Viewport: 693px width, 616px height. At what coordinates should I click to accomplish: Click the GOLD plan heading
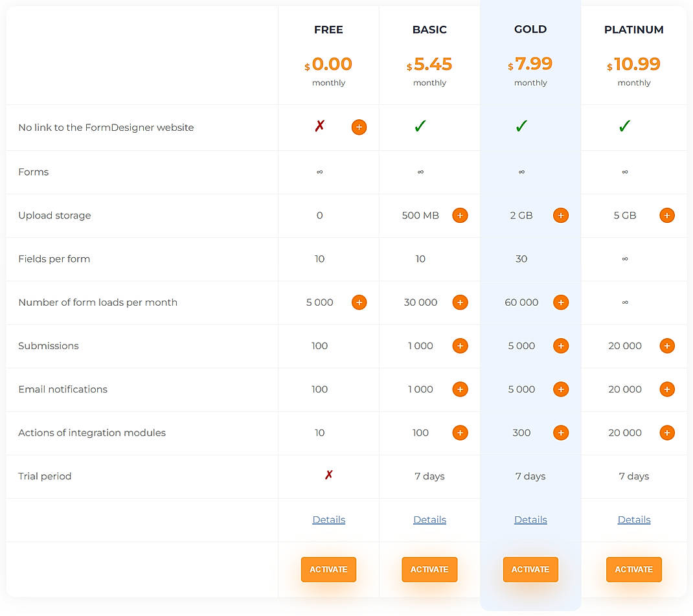point(530,29)
